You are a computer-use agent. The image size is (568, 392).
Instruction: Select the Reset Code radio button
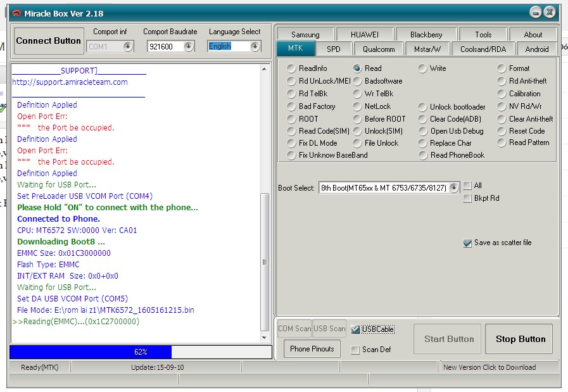point(502,131)
